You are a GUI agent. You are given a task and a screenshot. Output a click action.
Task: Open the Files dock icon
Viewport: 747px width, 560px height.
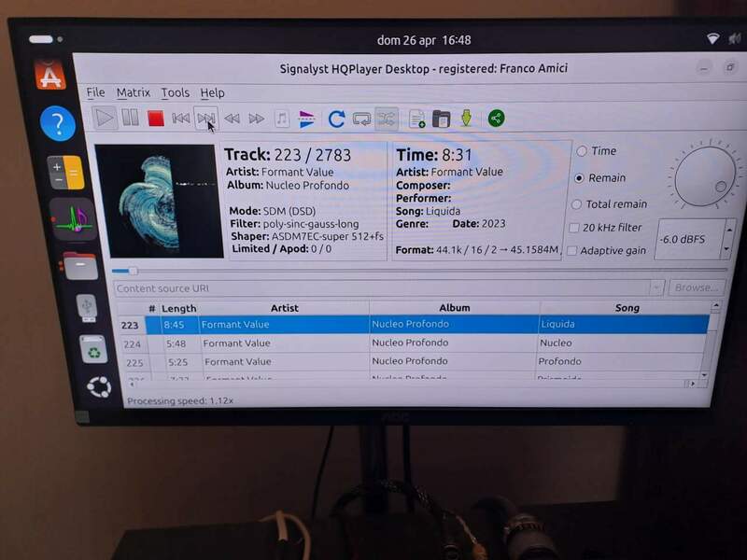[x=80, y=266]
